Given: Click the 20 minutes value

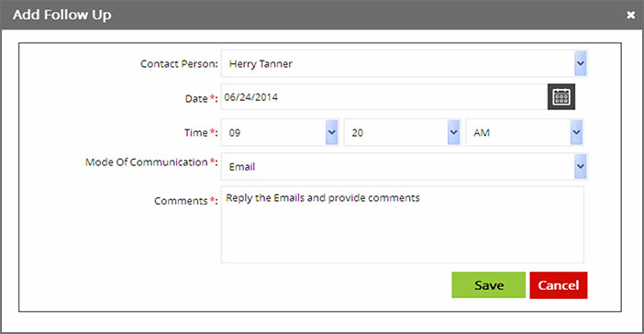Looking at the screenshot, I should point(358,133).
